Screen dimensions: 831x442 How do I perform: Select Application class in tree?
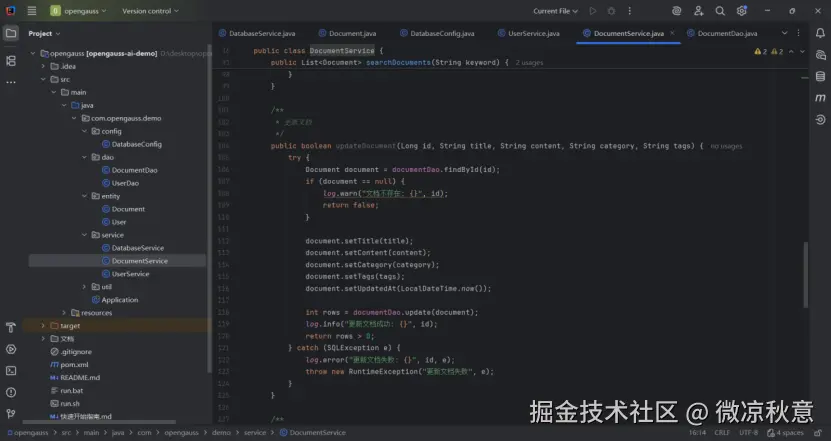click(x=115, y=300)
